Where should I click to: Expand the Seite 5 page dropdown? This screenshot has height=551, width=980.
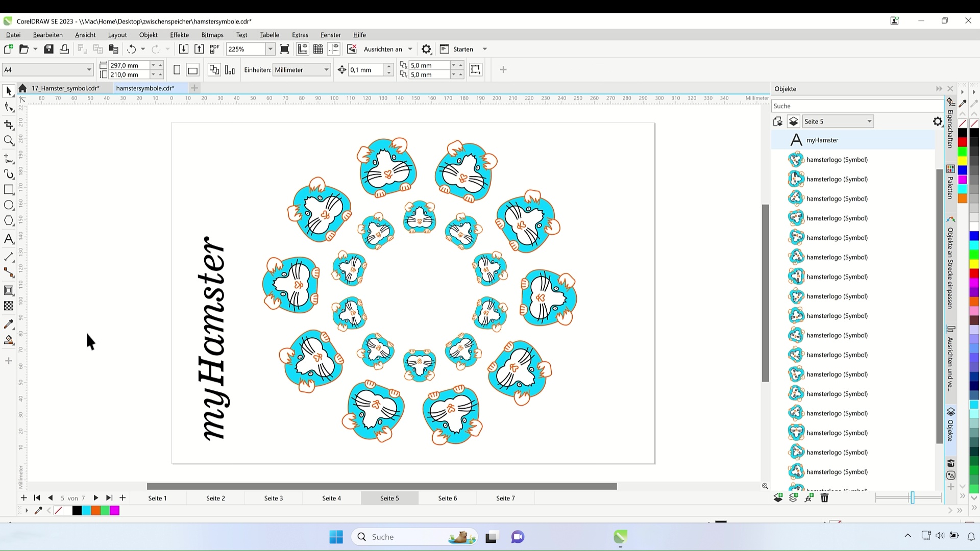click(x=869, y=121)
